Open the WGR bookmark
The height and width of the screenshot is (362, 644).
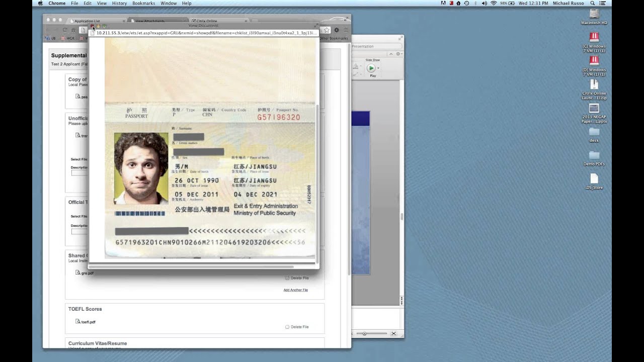[x=68, y=38]
